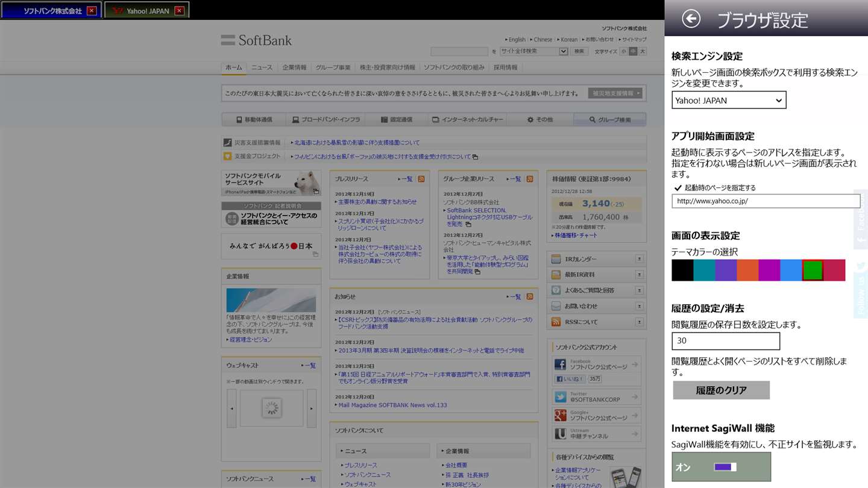The width and height of the screenshot is (868, 488).
Task: Choose the light blue theme color
Action: (x=791, y=270)
